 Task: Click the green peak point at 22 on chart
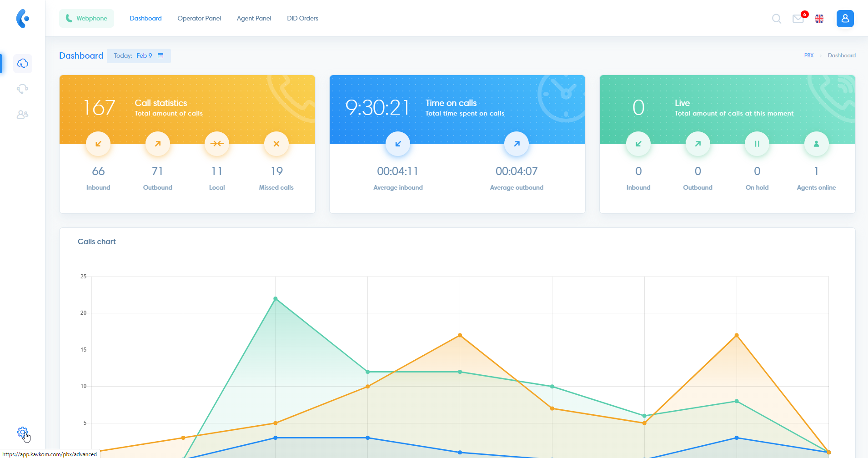[276, 299]
